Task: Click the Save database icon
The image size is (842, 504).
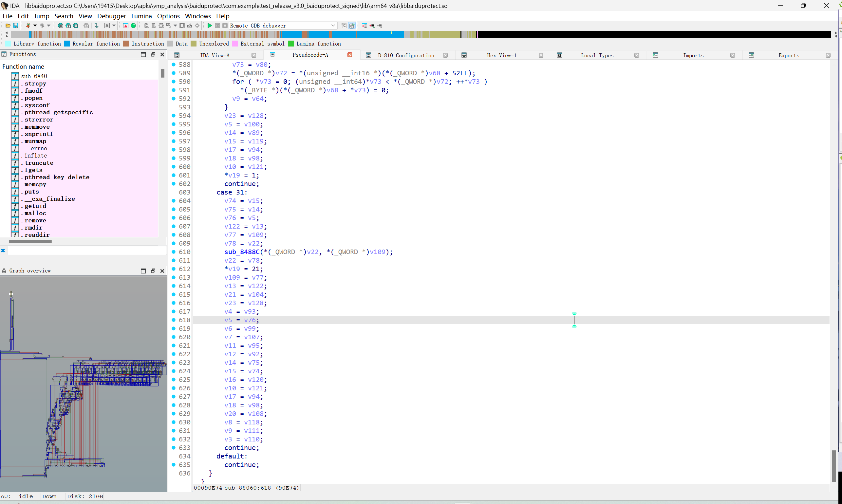Action: (16, 26)
